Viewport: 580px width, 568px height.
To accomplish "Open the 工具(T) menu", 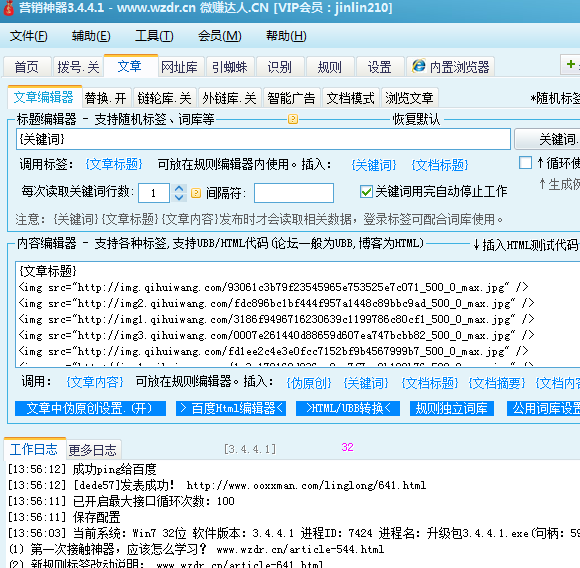I will coord(154,36).
